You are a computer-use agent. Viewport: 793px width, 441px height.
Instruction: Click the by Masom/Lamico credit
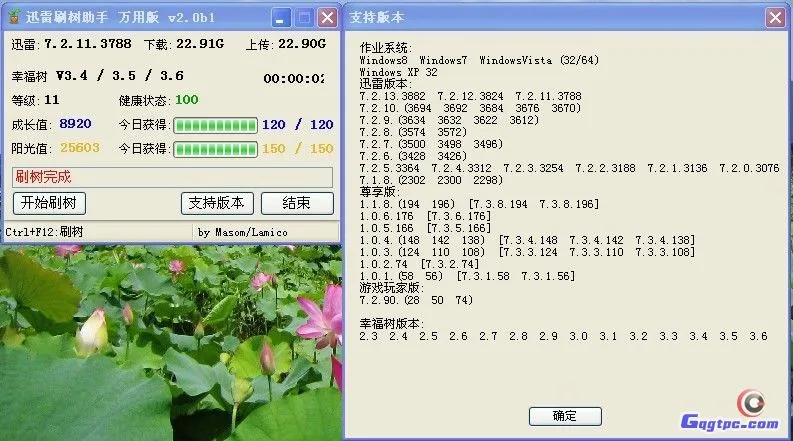point(243,233)
